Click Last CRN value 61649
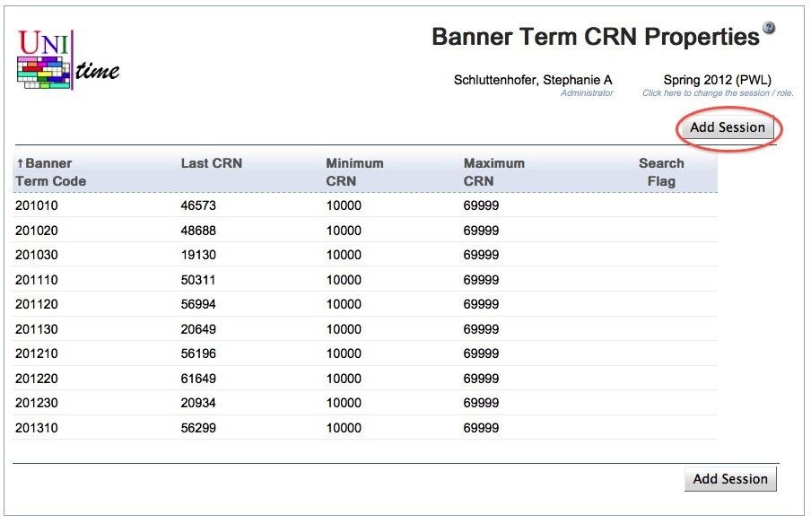The image size is (811, 532). tap(198, 379)
